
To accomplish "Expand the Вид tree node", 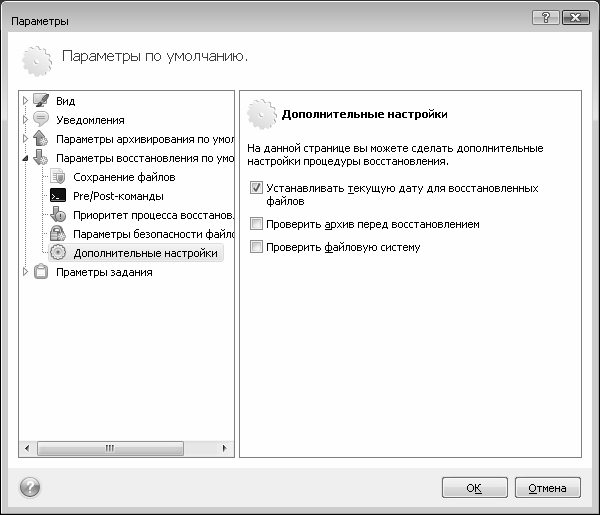I will click(26, 101).
